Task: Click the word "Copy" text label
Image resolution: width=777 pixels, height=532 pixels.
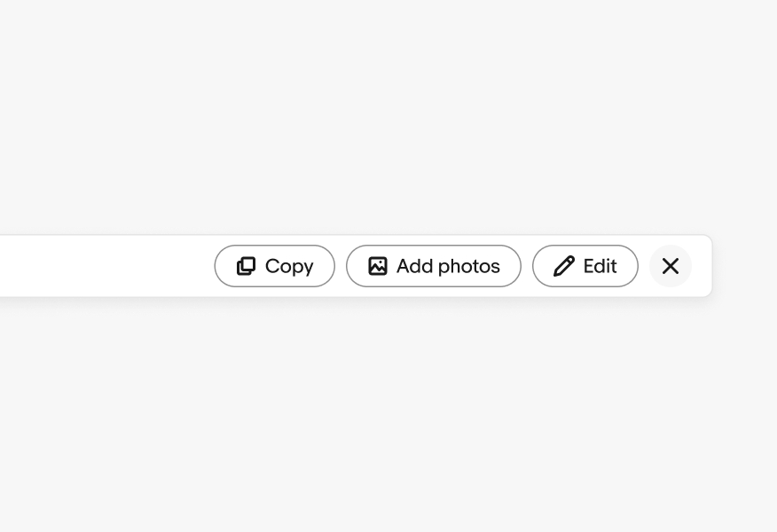Action: click(289, 266)
